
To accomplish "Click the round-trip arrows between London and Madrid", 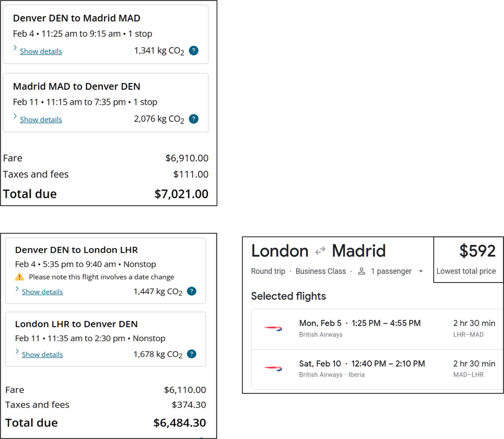I will point(320,251).
